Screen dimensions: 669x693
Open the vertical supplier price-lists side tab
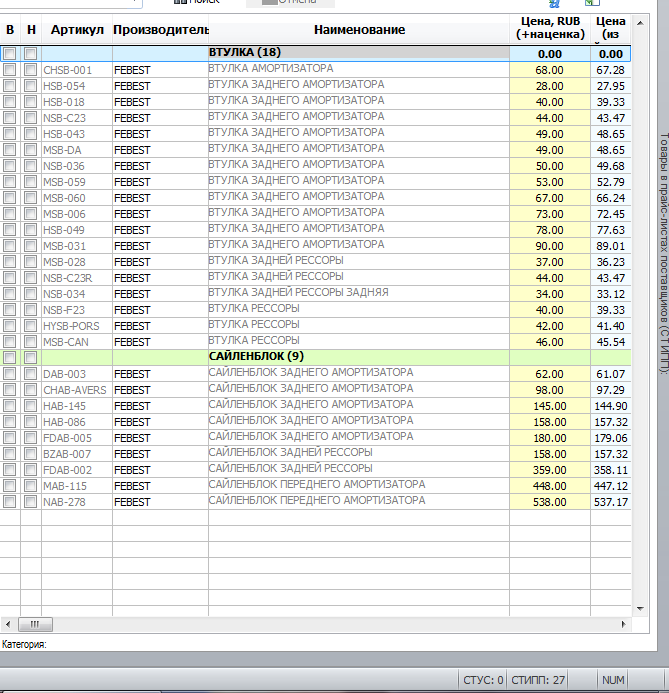pyautogui.click(x=663, y=253)
